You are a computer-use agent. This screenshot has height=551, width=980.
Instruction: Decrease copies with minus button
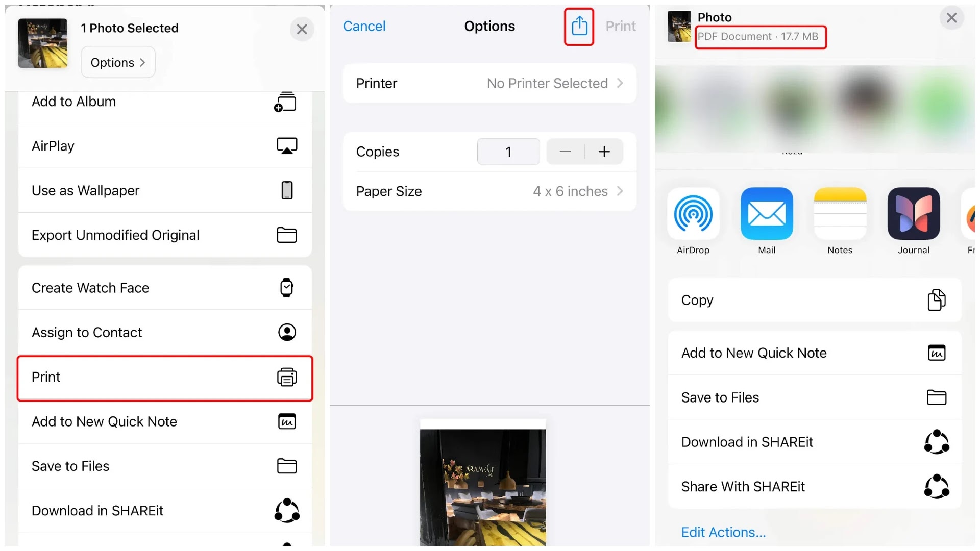point(565,152)
